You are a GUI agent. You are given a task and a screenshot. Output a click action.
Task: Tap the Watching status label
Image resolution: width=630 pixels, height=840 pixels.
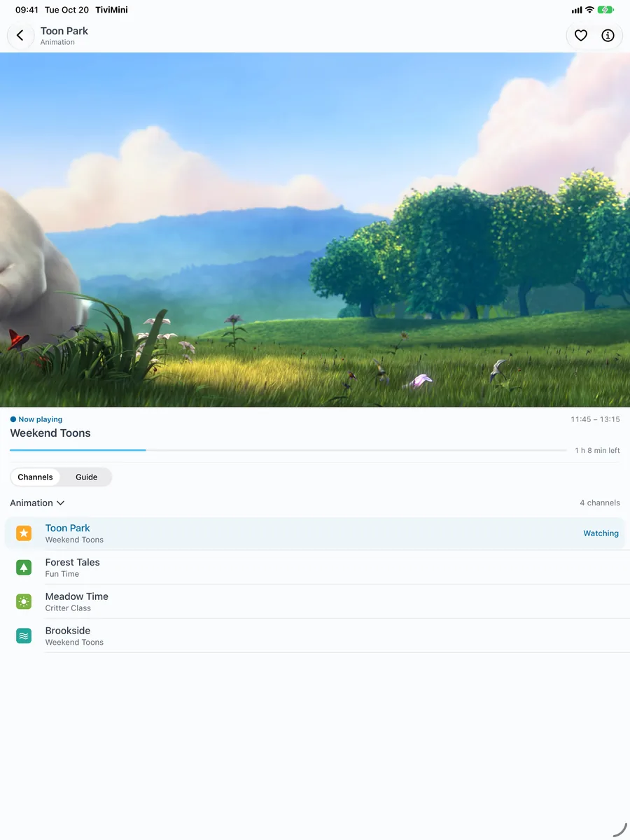coord(601,533)
